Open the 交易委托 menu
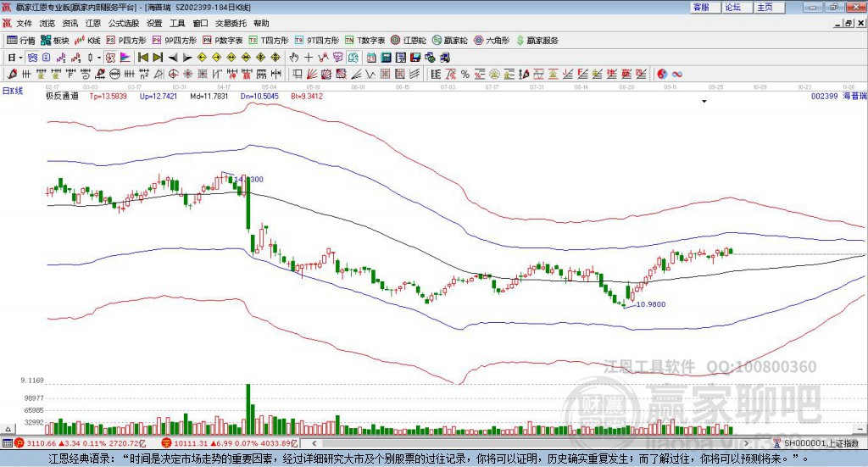This screenshot has height=467, width=868. (231, 23)
